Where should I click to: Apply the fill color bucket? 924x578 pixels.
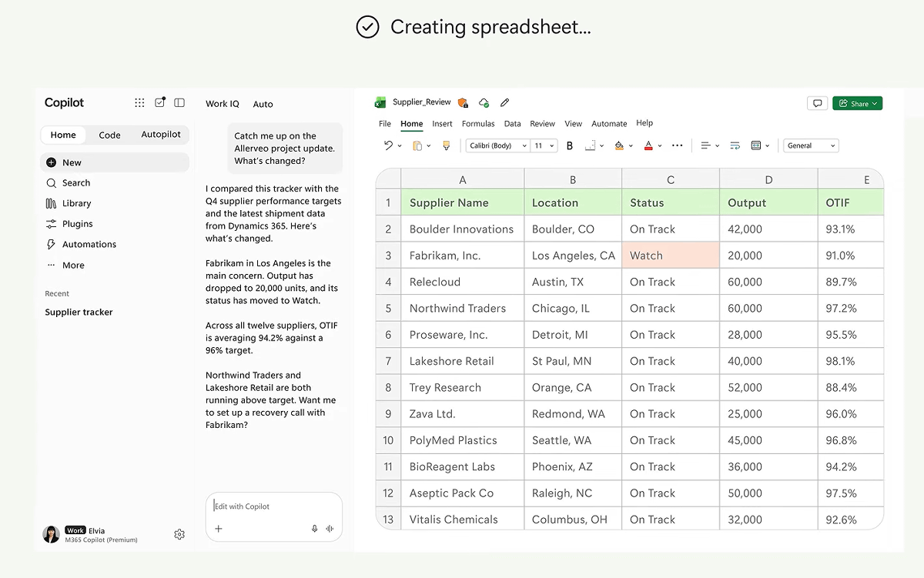tap(619, 145)
